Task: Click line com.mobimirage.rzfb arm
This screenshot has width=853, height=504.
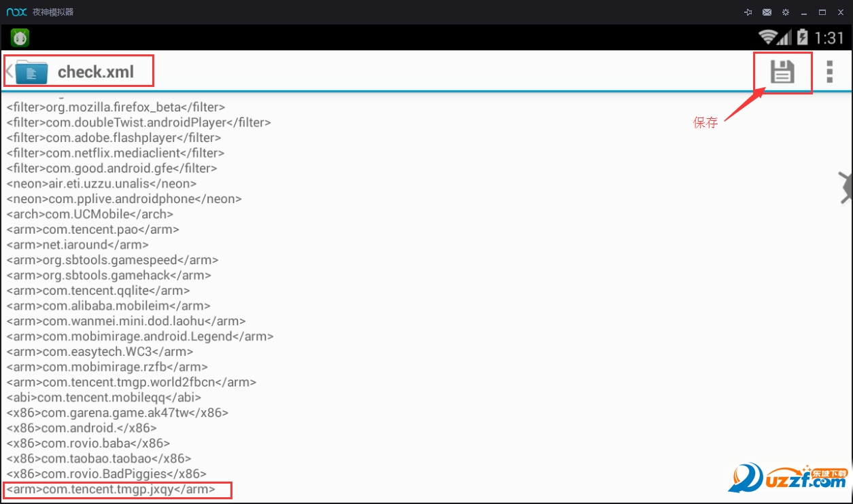Action: click(107, 367)
